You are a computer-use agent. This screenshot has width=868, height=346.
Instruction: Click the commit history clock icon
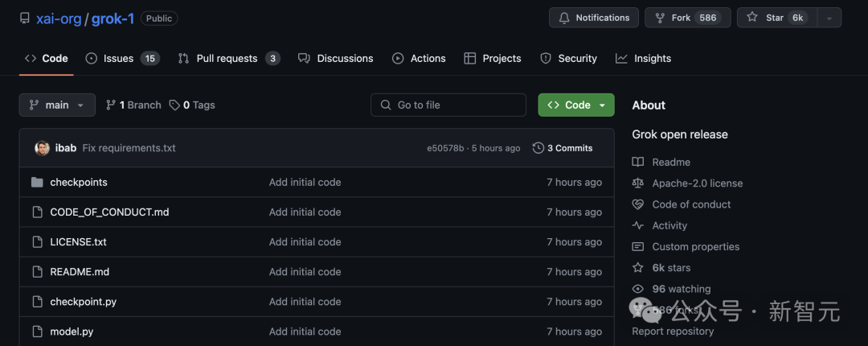pos(538,148)
